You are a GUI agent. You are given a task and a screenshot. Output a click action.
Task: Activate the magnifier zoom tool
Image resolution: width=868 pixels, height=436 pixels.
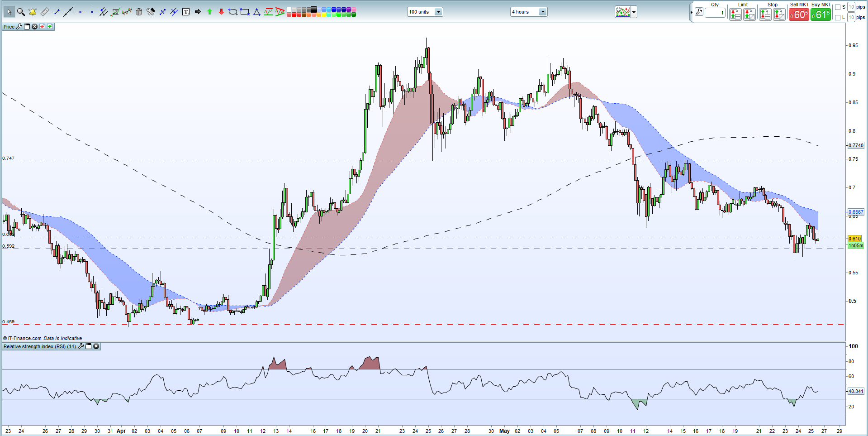pyautogui.click(x=21, y=12)
